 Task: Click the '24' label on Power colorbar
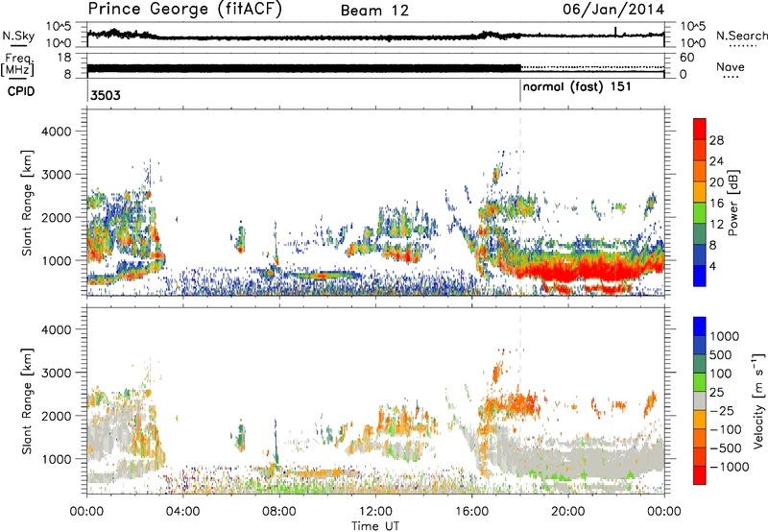[716, 161]
